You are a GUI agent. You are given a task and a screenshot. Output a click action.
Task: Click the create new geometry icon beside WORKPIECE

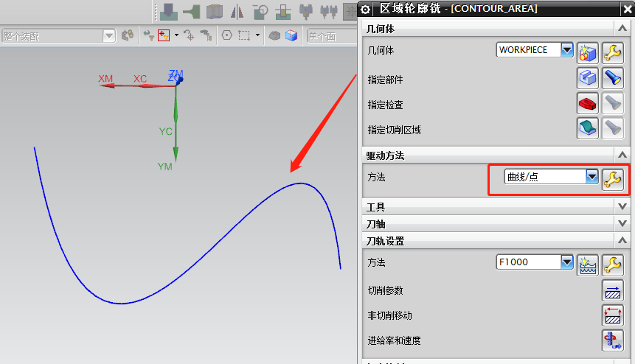587,52
